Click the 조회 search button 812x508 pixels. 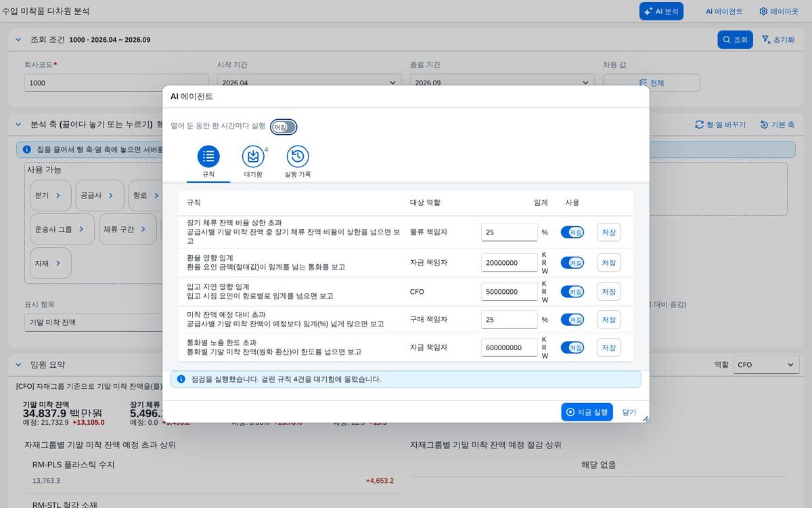(735, 40)
